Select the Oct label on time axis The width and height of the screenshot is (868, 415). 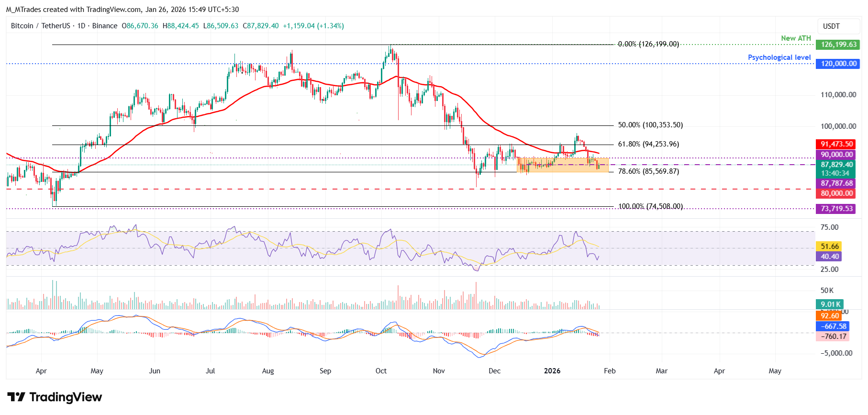381,371
